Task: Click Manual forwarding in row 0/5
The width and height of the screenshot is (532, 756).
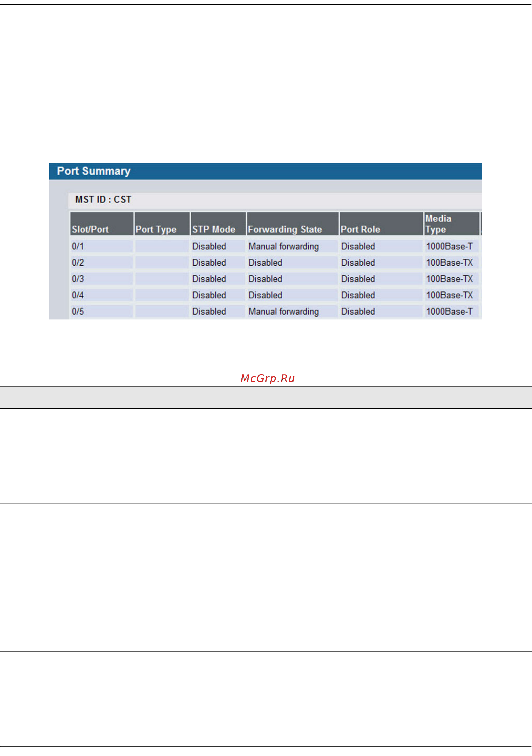Action: (x=283, y=312)
